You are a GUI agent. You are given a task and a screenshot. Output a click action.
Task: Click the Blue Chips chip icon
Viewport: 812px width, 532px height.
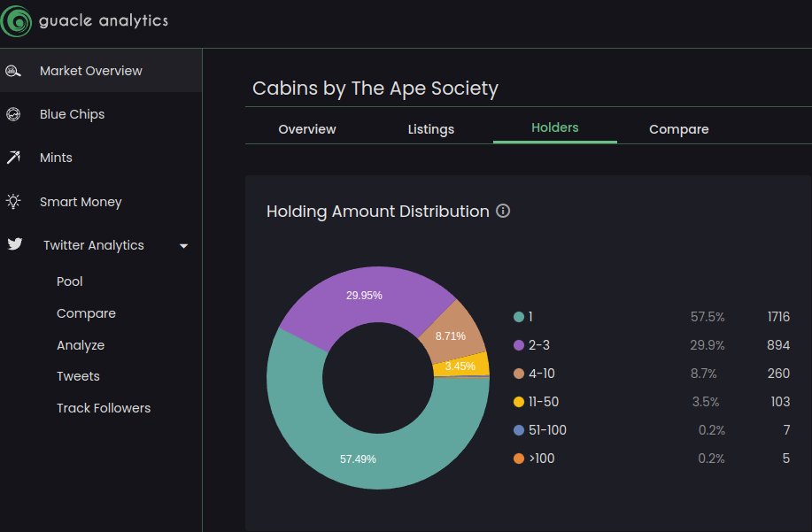point(13,114)
